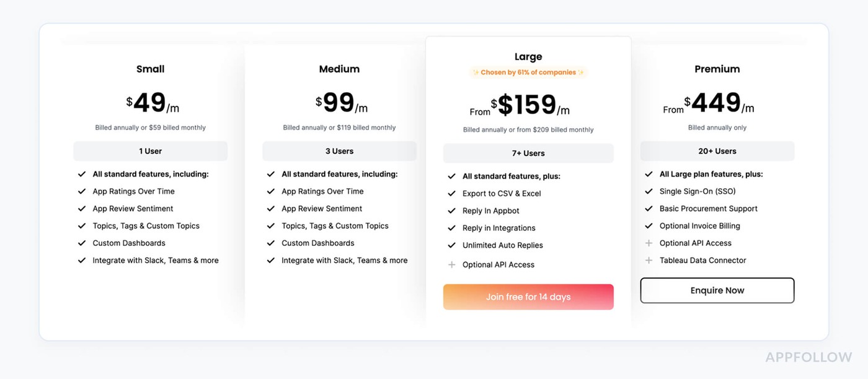Click the checkmark beside Export to CSV & Excel
Viewport: 868px width, 379px height.
click(452, 193)
